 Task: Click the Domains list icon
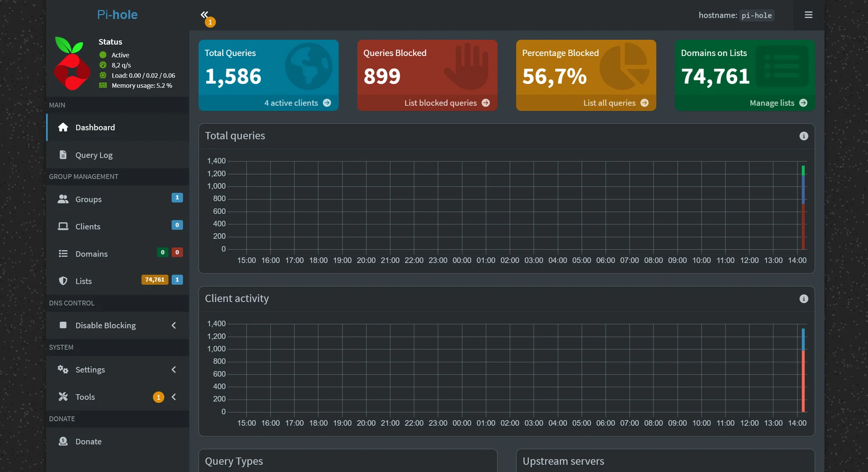point(63,254)
